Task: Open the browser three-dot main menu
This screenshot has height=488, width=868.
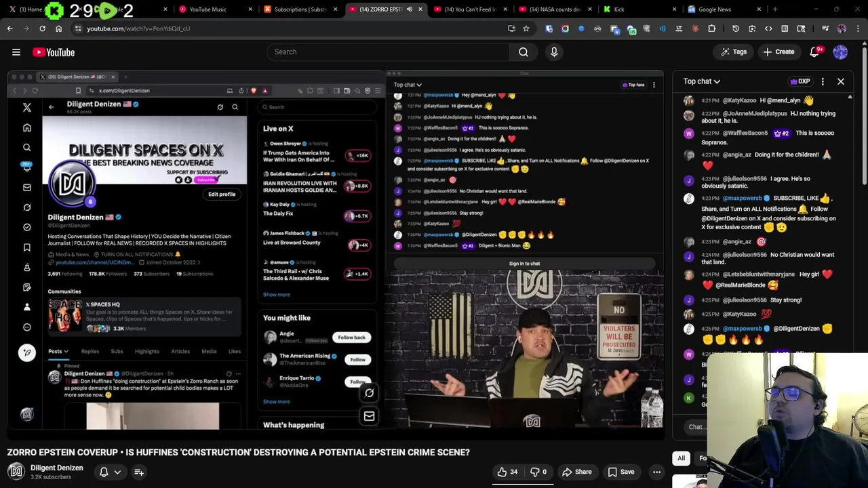Action: pos(858,28)
